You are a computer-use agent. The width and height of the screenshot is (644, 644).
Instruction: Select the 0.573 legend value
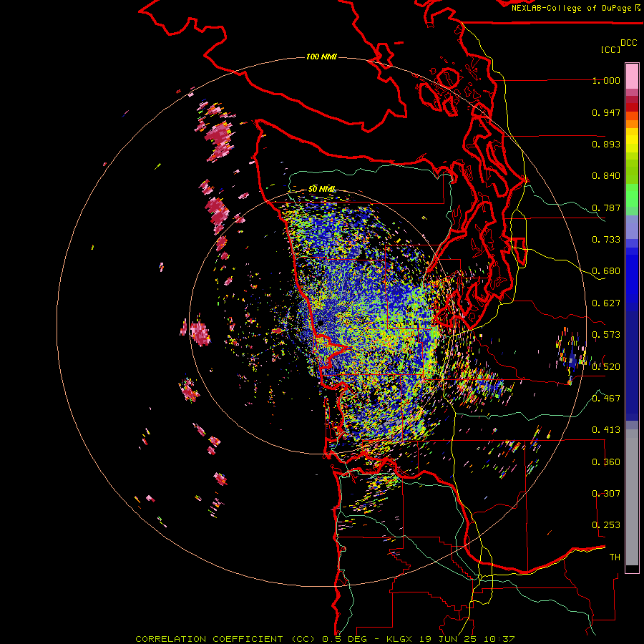[x=606, y=335]
